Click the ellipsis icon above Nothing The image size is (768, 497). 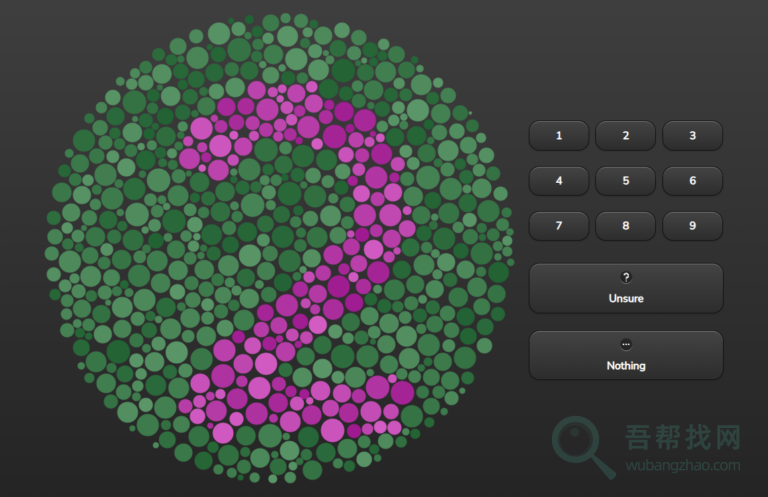pos(626,345)
